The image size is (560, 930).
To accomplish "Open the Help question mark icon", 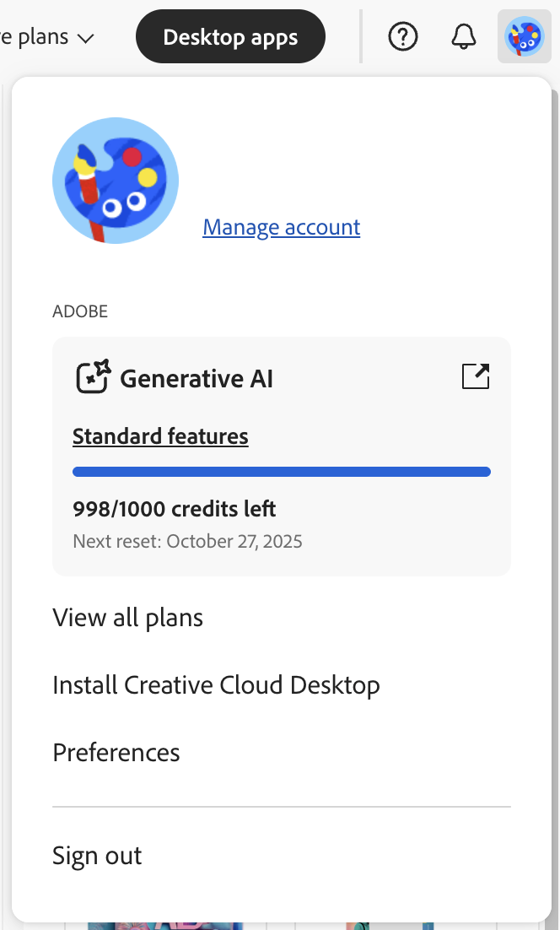I will pos(402,36).
